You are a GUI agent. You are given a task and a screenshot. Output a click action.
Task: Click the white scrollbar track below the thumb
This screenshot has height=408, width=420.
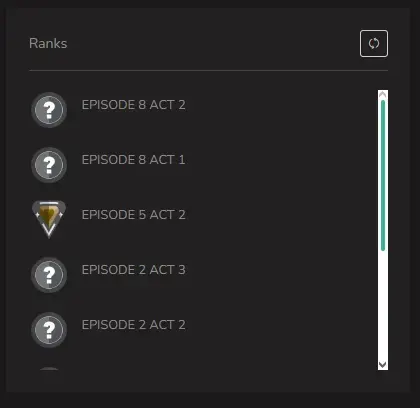(383, 305)
